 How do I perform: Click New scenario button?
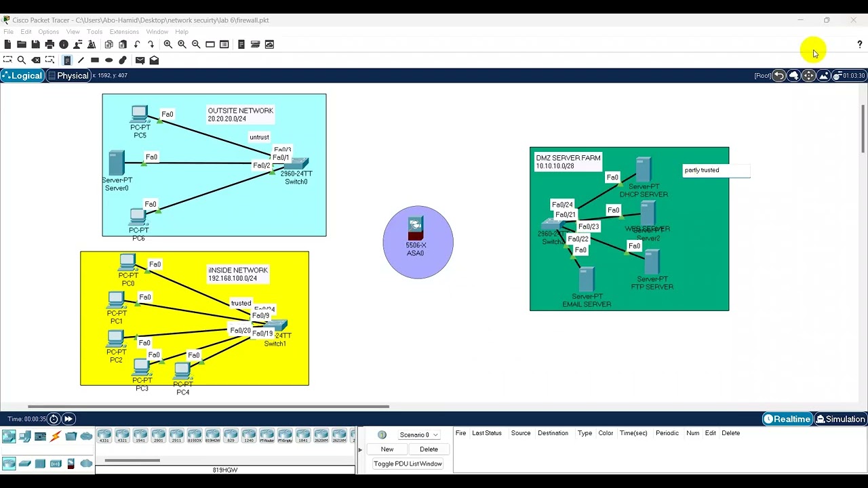pyautogui.click(x=387, y=449)
